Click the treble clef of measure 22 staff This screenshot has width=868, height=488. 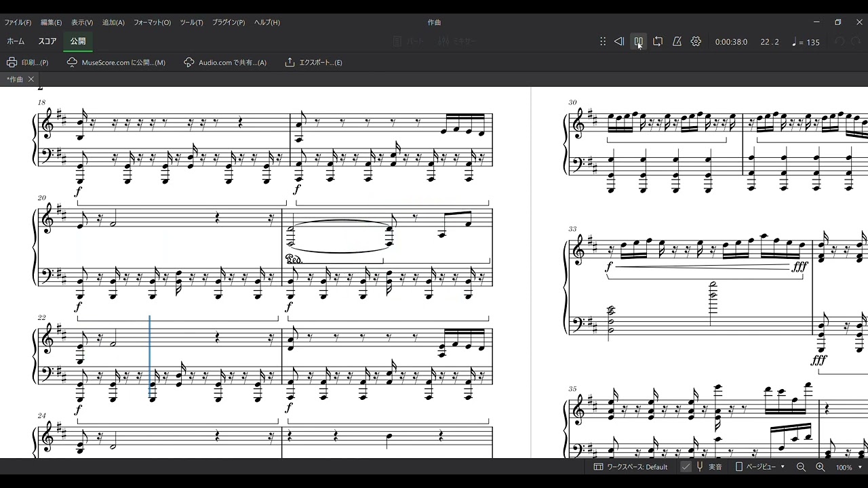click(47, 337)
